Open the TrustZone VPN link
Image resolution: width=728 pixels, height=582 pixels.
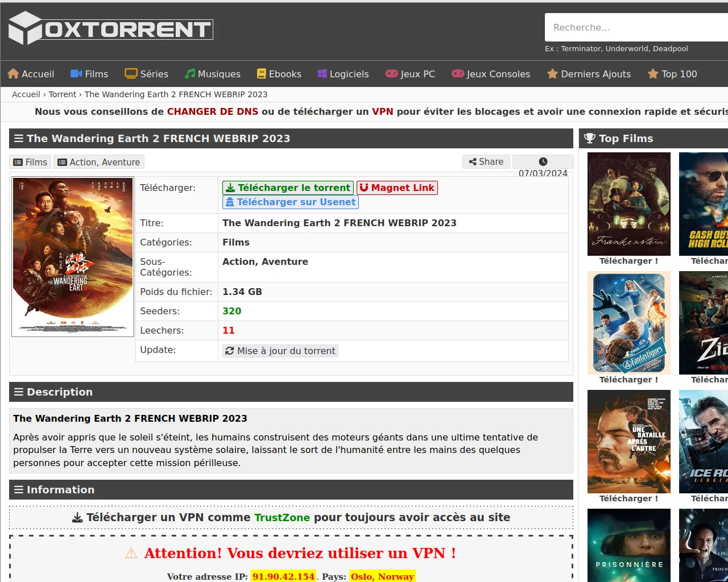click(x=282, y=518)
